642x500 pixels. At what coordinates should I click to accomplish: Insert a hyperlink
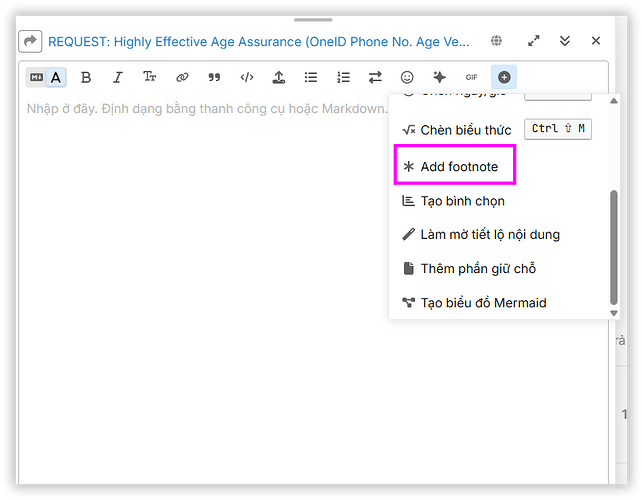[x=182, y=77]
